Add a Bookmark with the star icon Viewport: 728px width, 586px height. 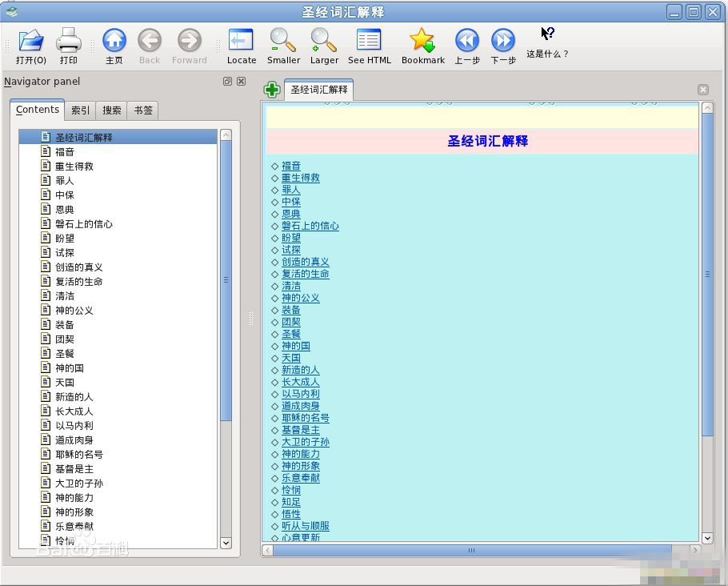click(x=422, y=40)
